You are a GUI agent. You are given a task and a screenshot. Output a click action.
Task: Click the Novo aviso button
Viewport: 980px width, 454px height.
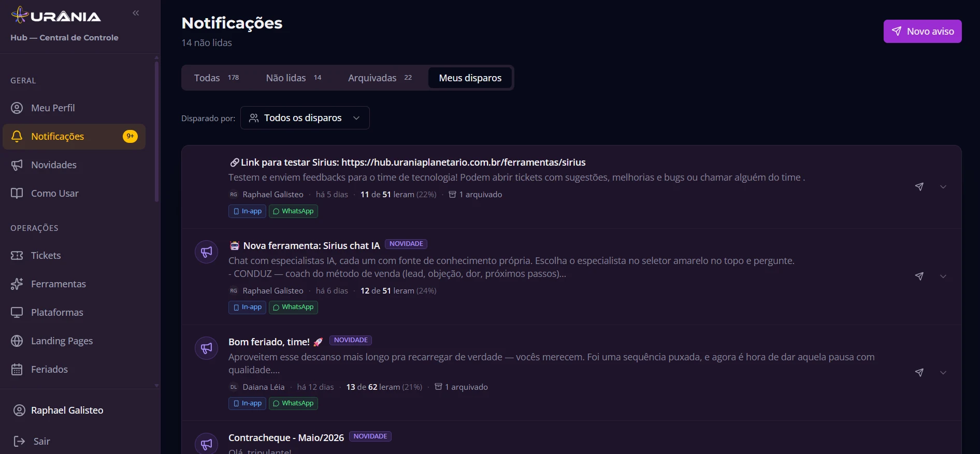click(x=923, y=31)
